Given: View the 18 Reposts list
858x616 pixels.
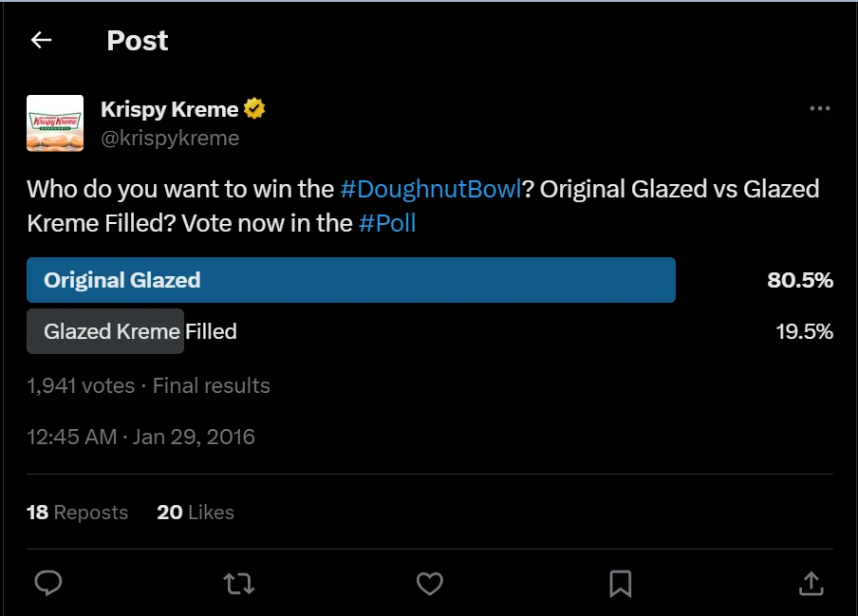Looking at the screenshot, I should click(x=77, y=513).
